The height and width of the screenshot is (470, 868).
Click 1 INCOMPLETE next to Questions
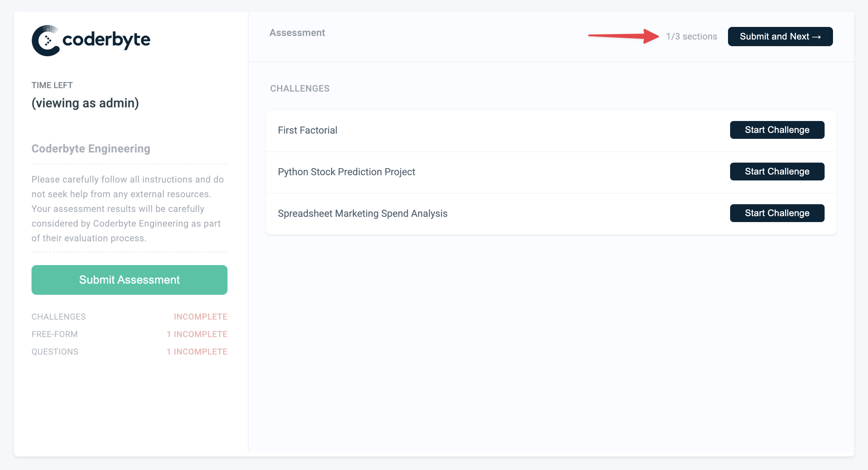pyautogui.click(x=197, y=352)
